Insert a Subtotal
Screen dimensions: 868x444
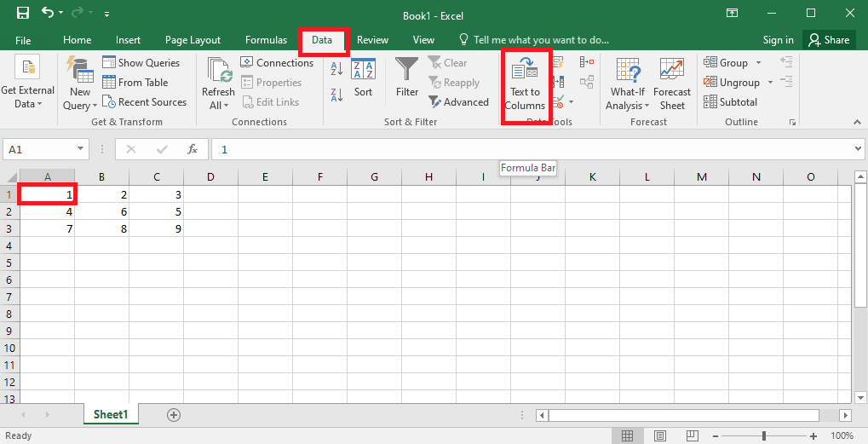(731, 102)
